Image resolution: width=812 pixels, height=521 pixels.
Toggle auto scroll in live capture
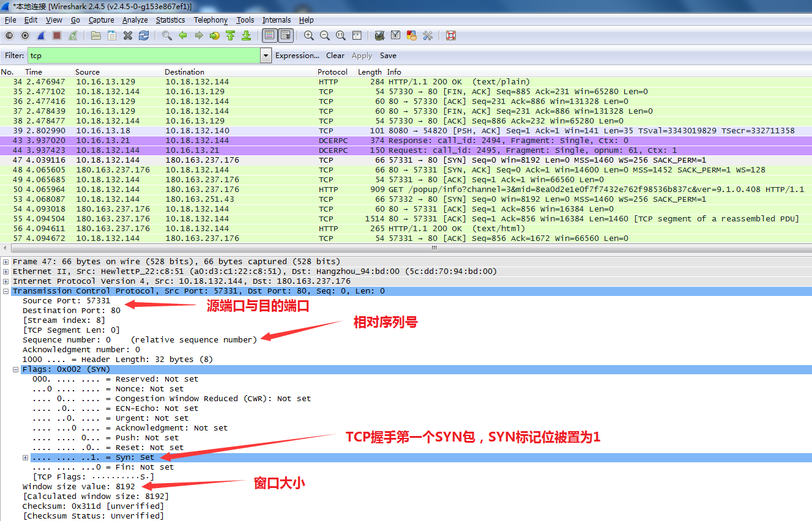(x=286, y=35)
